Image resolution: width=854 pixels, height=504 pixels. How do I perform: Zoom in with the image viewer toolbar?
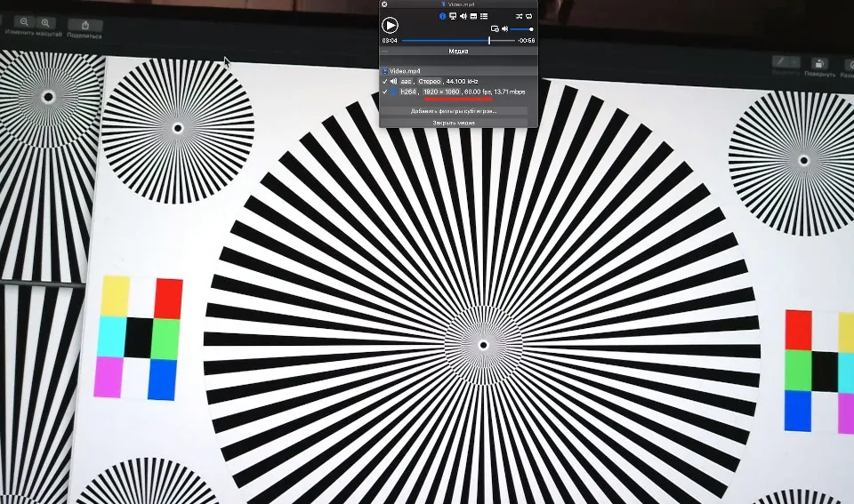(45, 23)
